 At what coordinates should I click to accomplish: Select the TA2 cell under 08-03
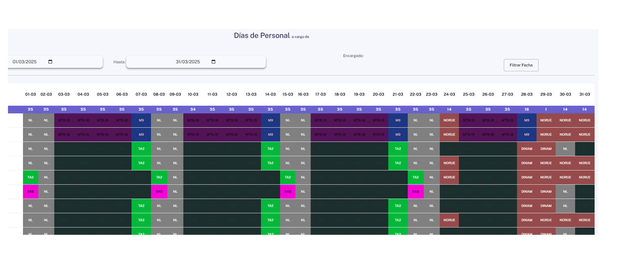pyautogui.click(x=159, y=177)
